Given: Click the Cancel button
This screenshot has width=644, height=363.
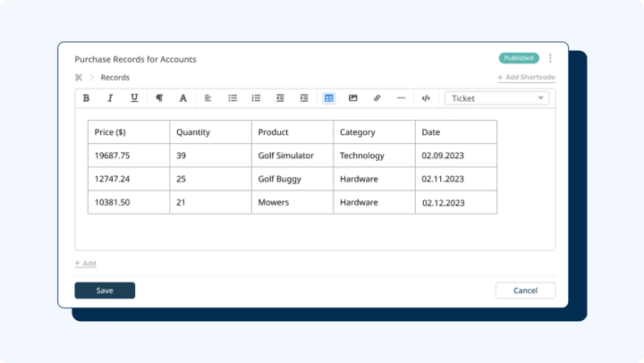Looking at the screenshot, I should [x=525, y=291].
